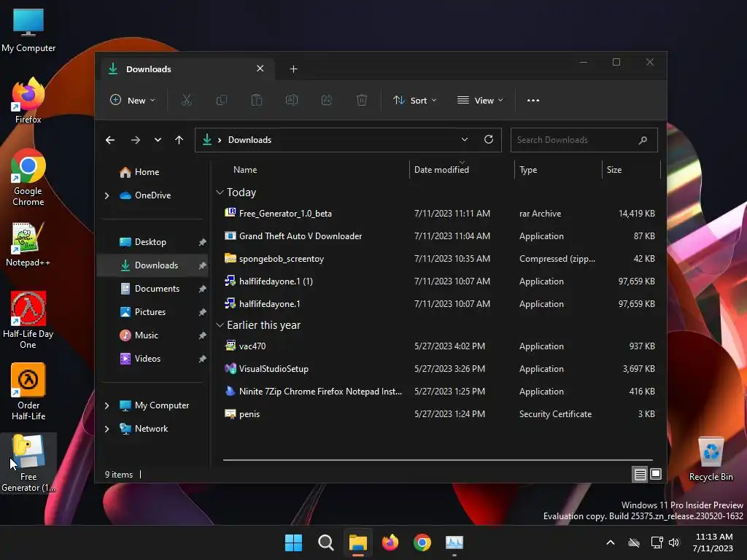Select the Google Chrome desktop shortcut

pyautogui.click(x=28, y=178)
